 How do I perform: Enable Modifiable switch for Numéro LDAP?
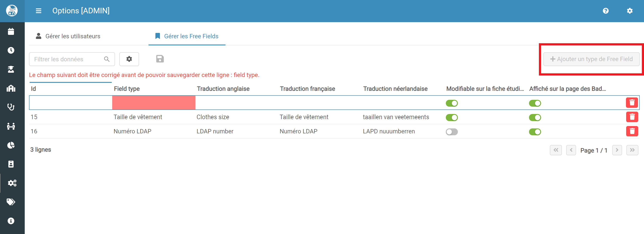click(451, 132)
